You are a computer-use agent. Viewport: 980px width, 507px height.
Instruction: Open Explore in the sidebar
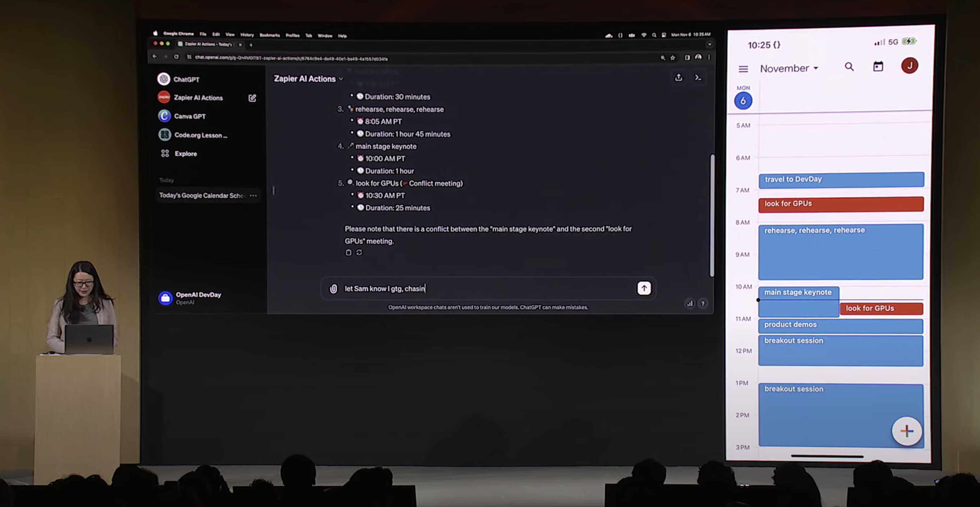(185, 154)
